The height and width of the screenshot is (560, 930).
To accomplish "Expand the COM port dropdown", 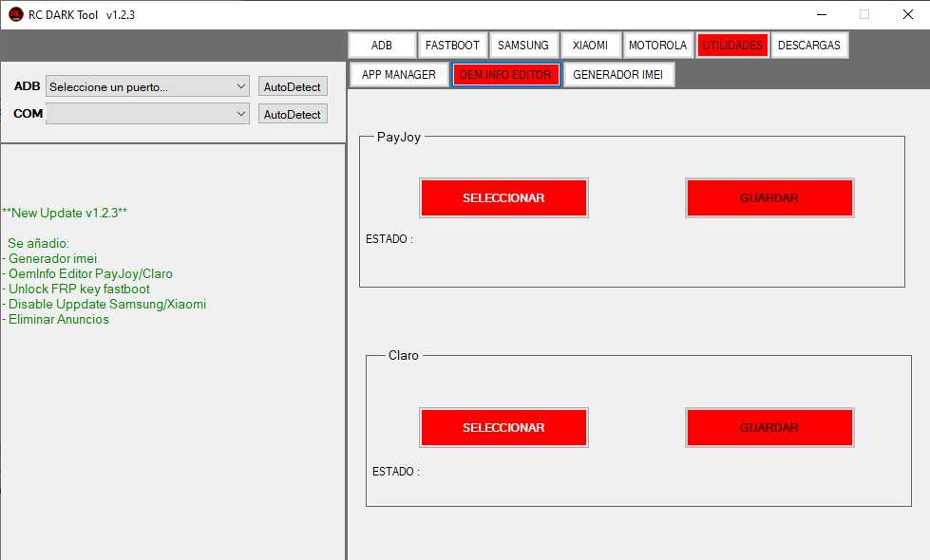I will point(147,114).
